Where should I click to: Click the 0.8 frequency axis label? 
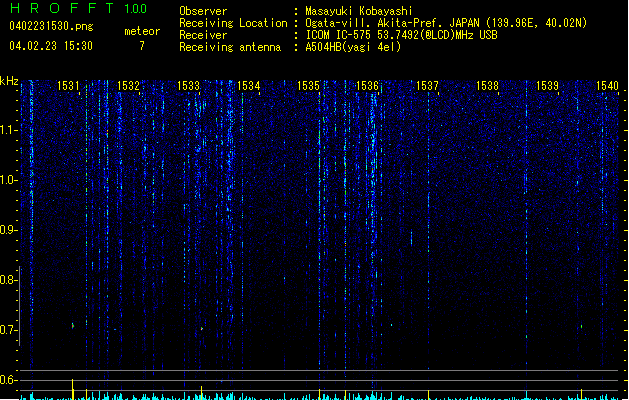click(9, 280)
